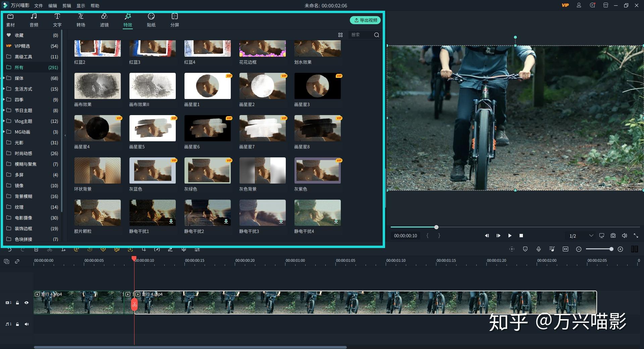
Task: Stop preview playback
Action: pos(521,236)
